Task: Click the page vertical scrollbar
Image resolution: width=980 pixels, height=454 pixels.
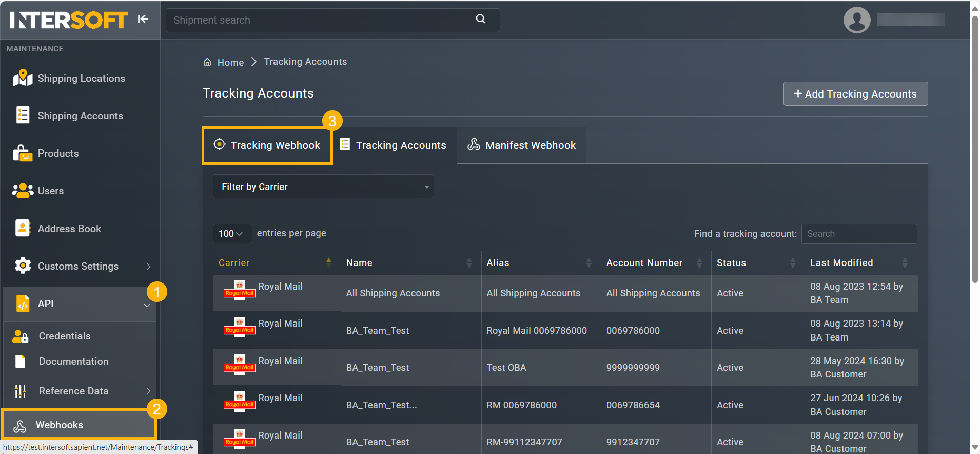Action: pos(975,149)
